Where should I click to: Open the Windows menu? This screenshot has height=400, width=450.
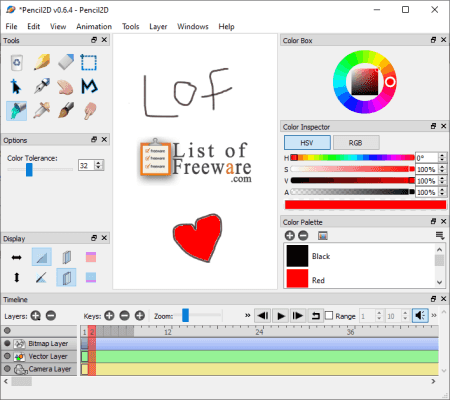click(x=193, y=27)
